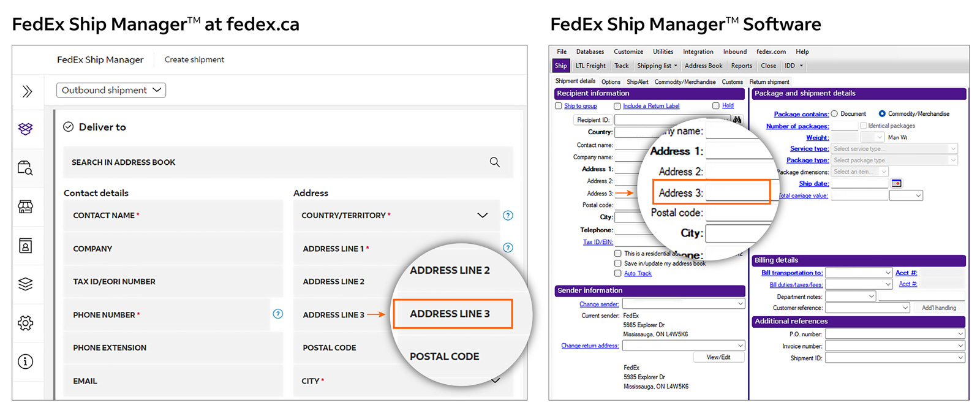Screen dimensions: 980x416
Task: Open the stacked packages ship icon in sidebar
Action: tap(25, 129)
